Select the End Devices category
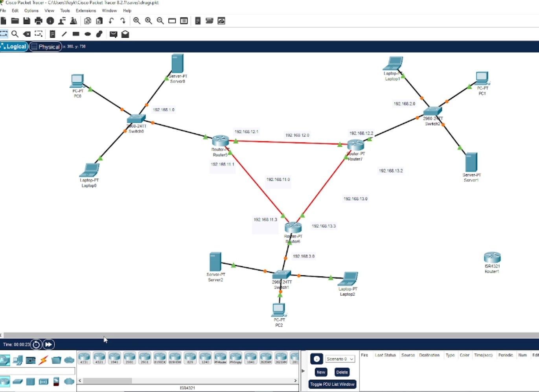 [17, 360]
